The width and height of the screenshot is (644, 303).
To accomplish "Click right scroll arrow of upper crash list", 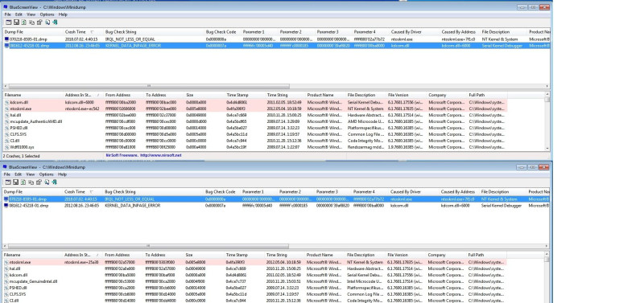I will (x=547, y=86).
